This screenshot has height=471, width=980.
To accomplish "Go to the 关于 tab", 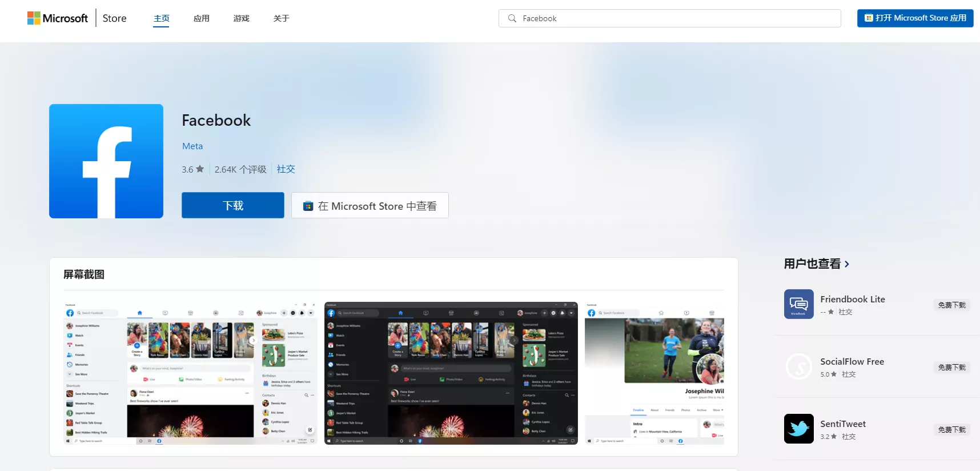I will coord(282,18).
